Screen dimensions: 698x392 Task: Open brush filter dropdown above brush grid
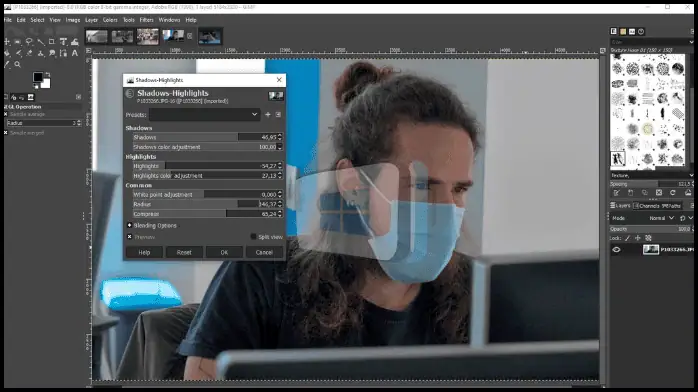point(652,42)
